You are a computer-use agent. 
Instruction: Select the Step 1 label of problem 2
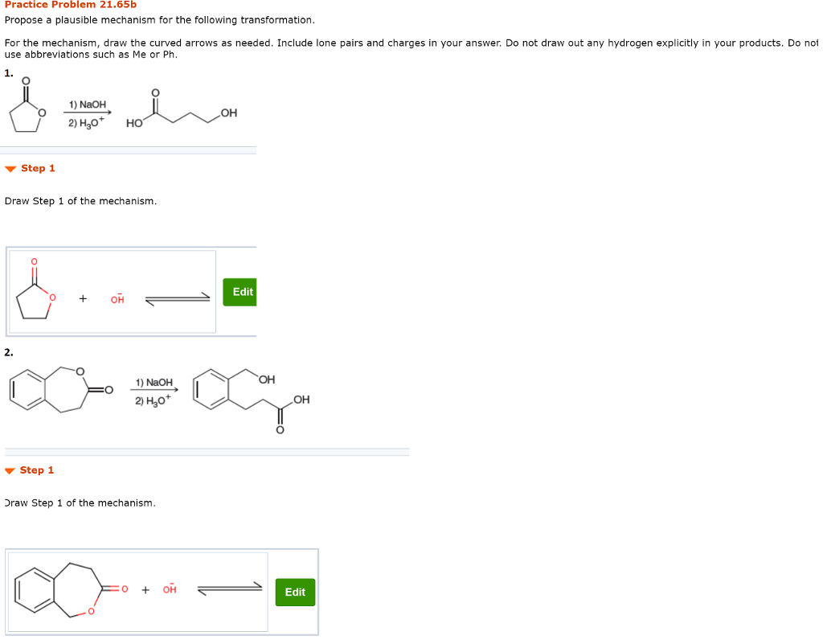(35, 470)
